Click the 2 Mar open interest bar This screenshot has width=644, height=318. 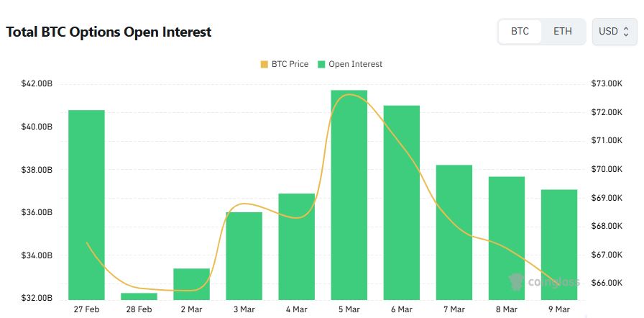[191, 283]
